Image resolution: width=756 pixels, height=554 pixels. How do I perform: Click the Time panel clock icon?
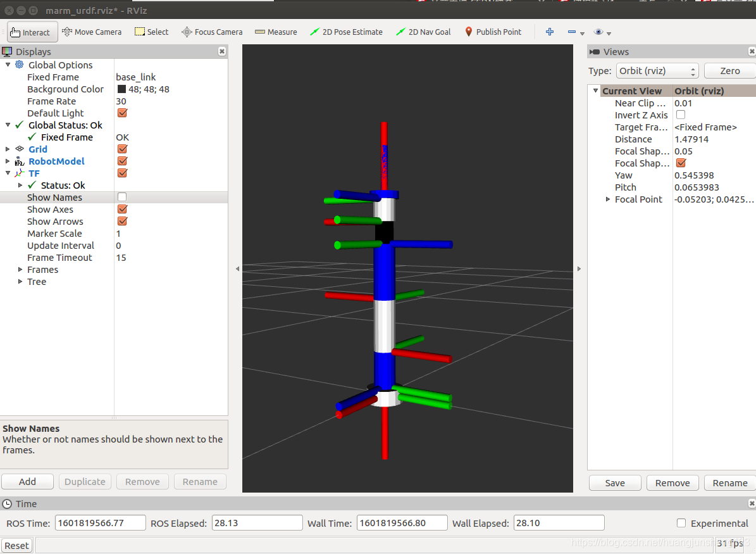[x=7, y=504]
